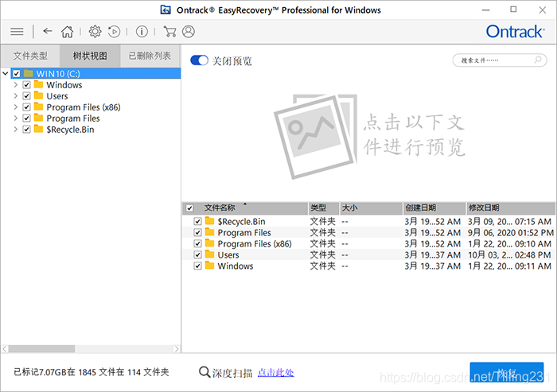Click the Windows folder icon in tree

(x=38, y=84)
